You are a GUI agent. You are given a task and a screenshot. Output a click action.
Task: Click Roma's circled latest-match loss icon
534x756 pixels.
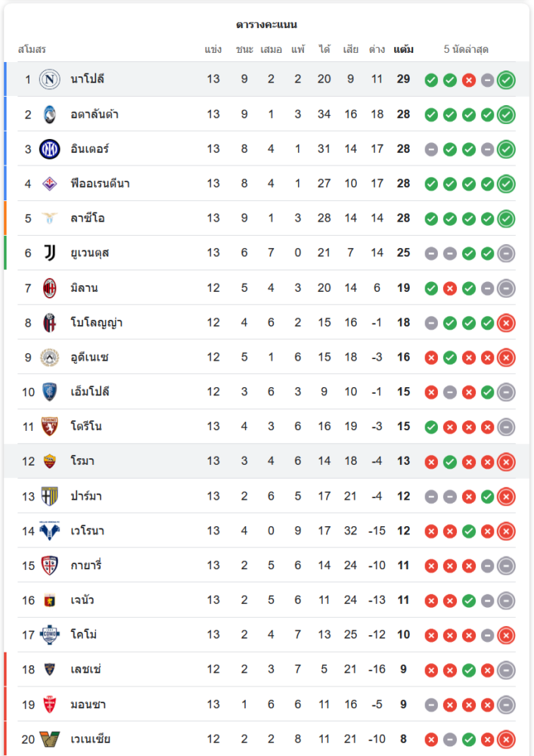click(x=507, y=461)
